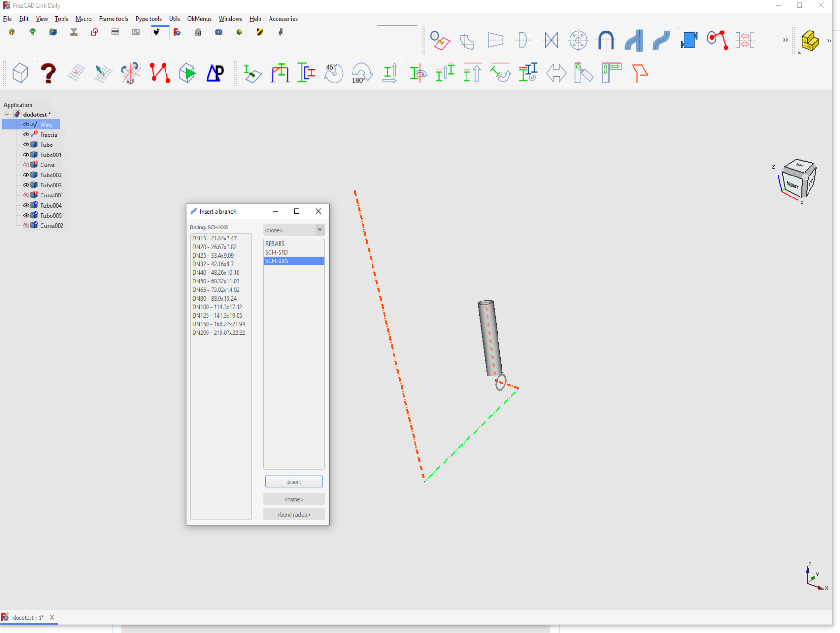
Task: Click the chair icon in top toolbar
Action: coord(280,32)
